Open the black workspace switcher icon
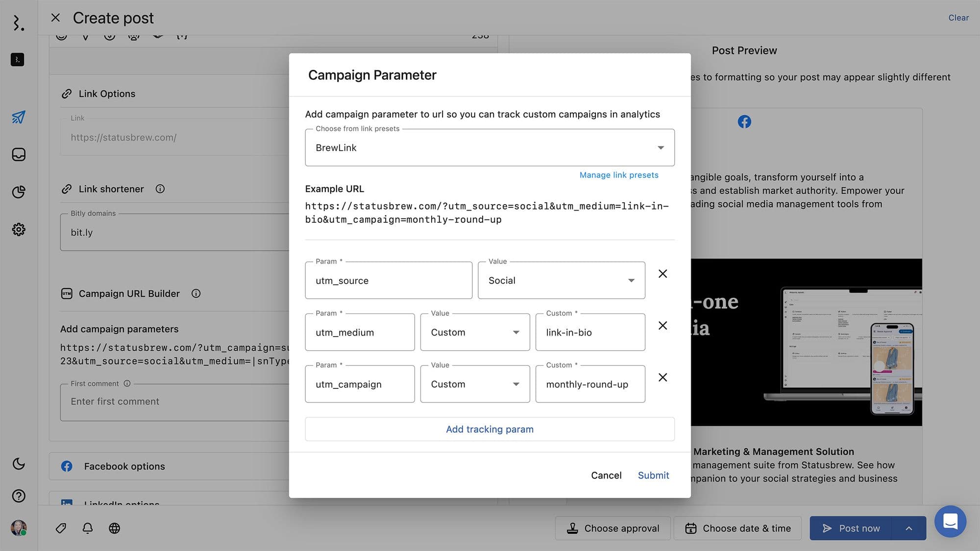Screen dimensions: 980x551 (x=18, y=60)
